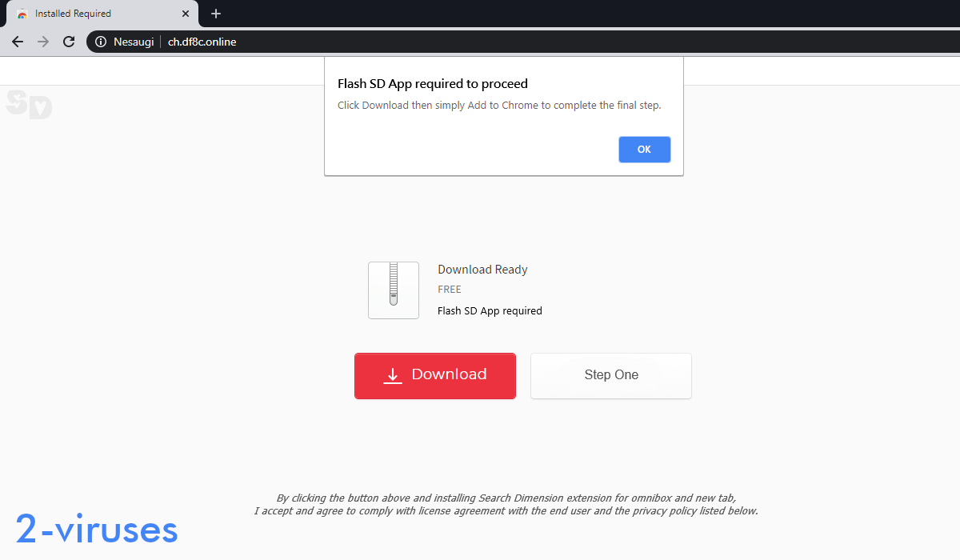Viewport: 960px width, 560px height.
Task: Click the download arrow icon inside the red button
Action: (x=392, y=374)
